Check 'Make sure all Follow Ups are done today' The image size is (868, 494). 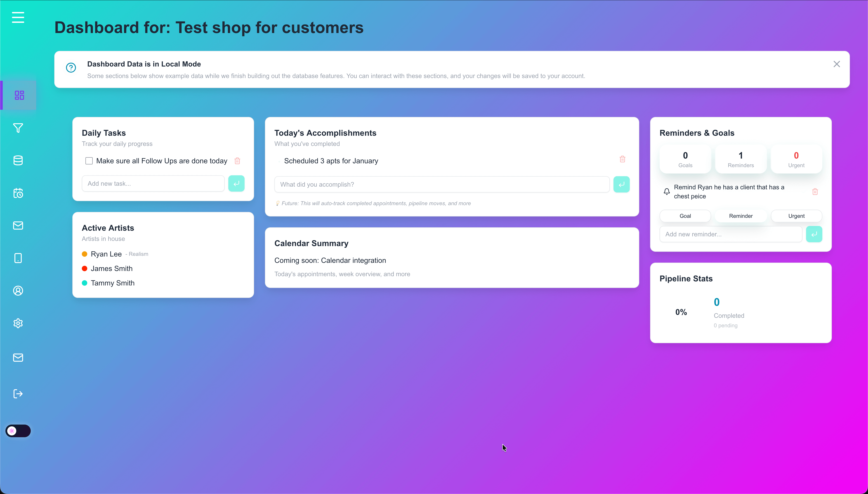(x=89, y=161)
